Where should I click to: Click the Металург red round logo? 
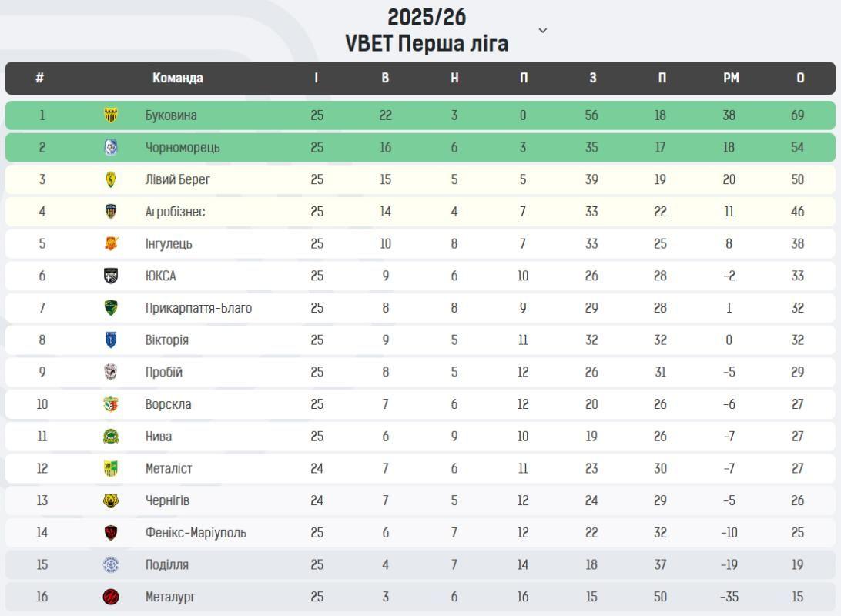click(111, 597)
